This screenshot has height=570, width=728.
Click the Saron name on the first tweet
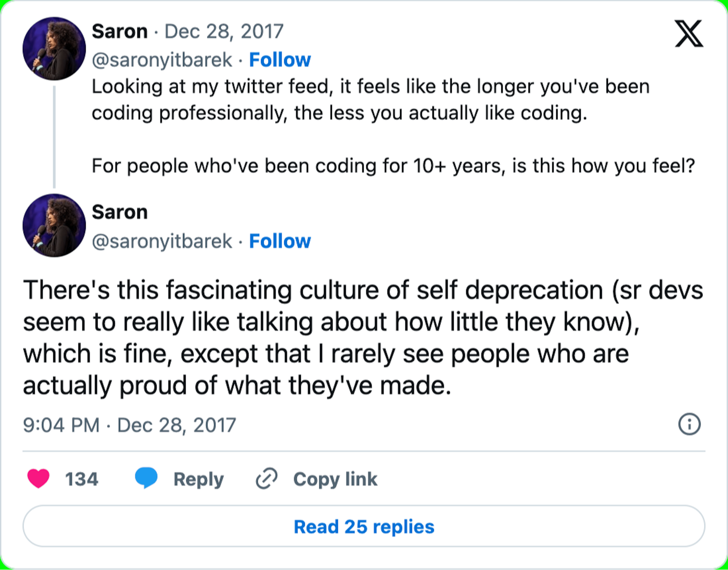[x=119, y=32]
